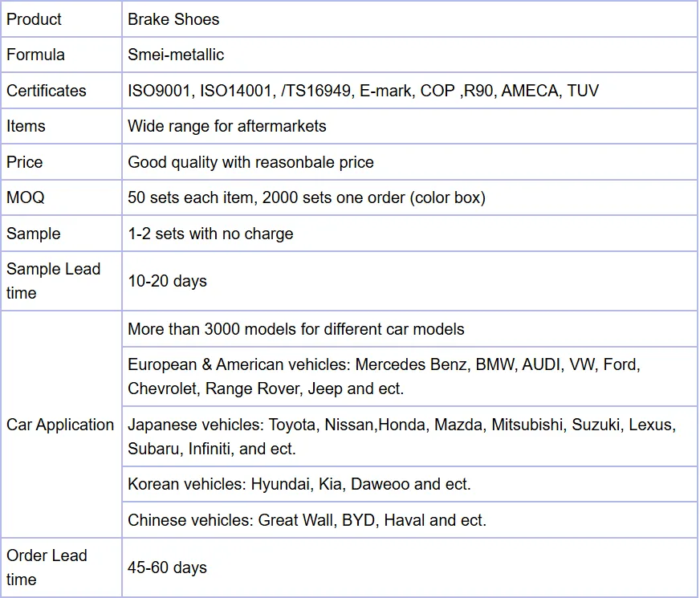Click the Korean vehicles row

pyautogui.click(x=299, y=484)
